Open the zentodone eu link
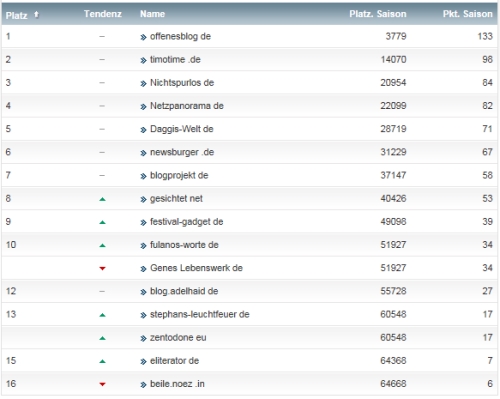The image size is (500, 399). tap(178, 338)
